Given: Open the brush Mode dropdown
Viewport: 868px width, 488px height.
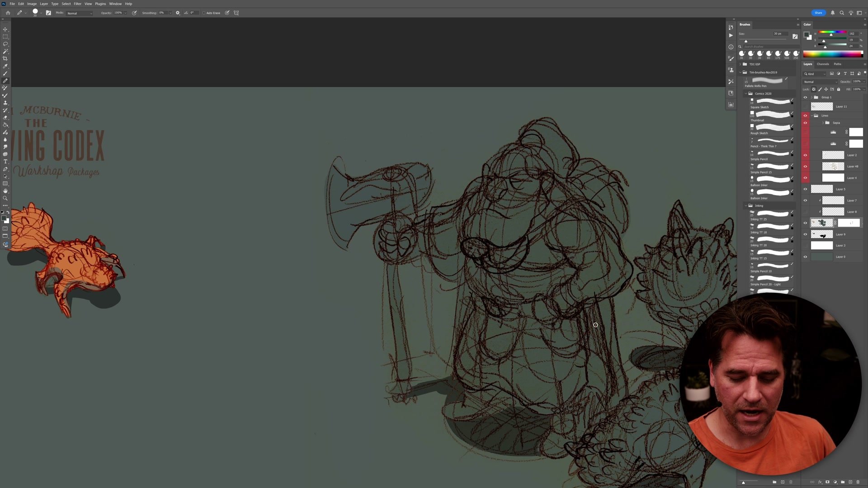Looking at the screenshot, I should (80, 13).
